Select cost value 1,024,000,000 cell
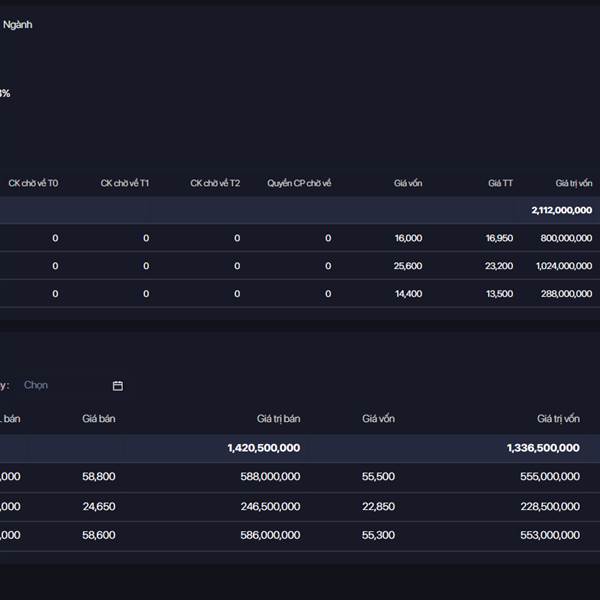 click(x=564, y=266)
